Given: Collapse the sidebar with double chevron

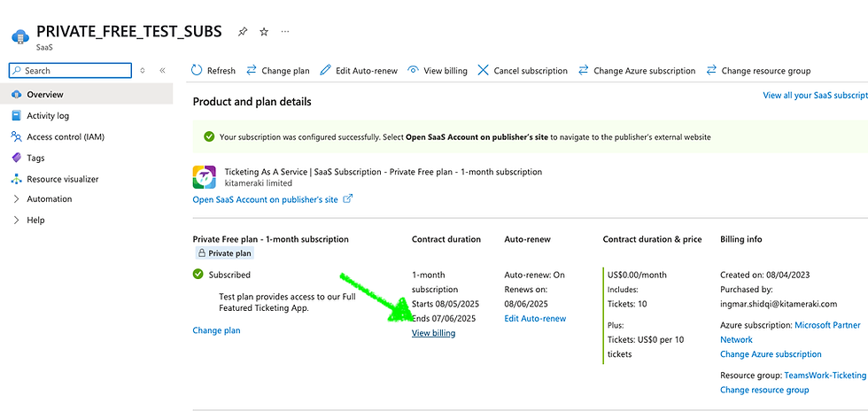Looking at the screenshot, I should [162, 71].
